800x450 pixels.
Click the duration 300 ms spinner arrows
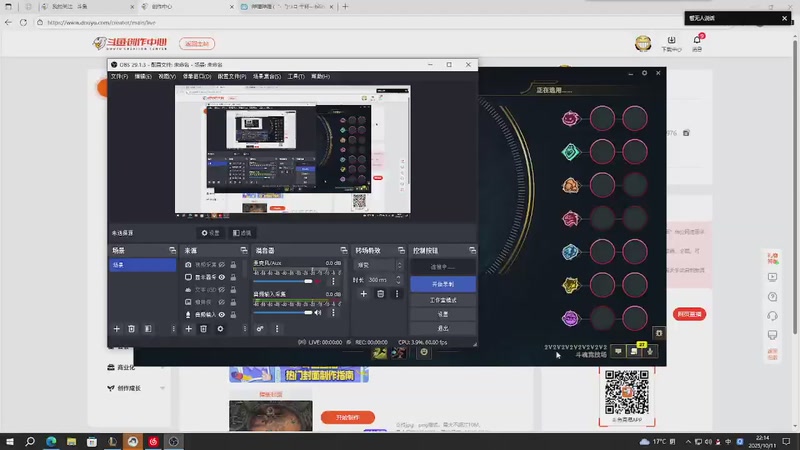coord(398,280)
